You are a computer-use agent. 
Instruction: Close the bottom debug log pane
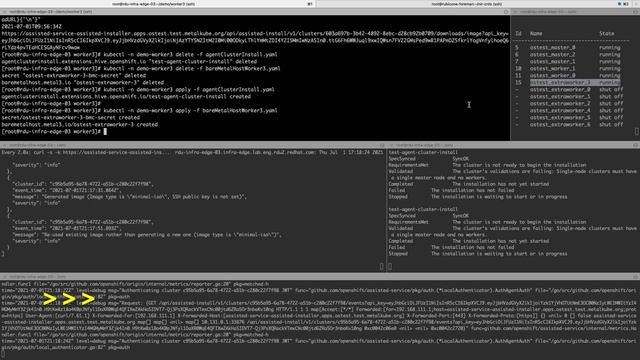pyautogui.click(x=4, y=276)
